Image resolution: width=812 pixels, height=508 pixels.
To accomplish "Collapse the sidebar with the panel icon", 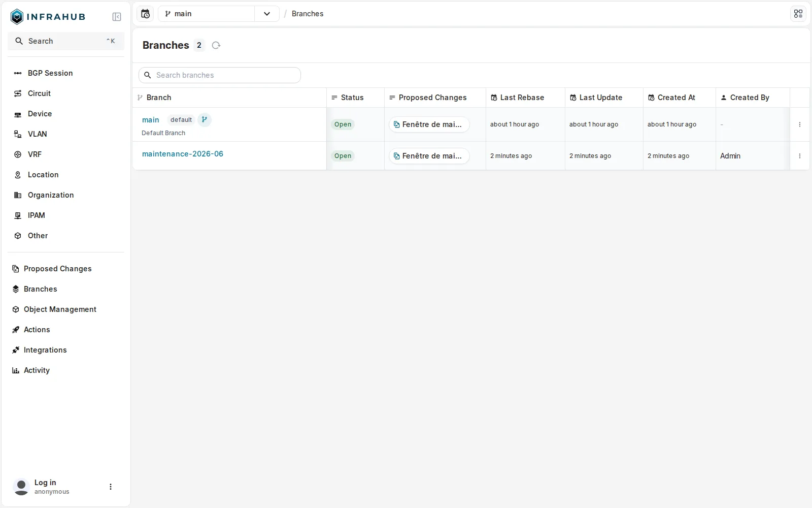I will [117, 17].
